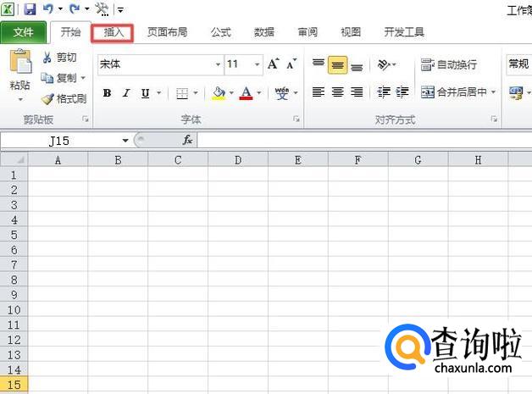Open fill color dropdown arrow
532x394 pixels.
point(231,92)
